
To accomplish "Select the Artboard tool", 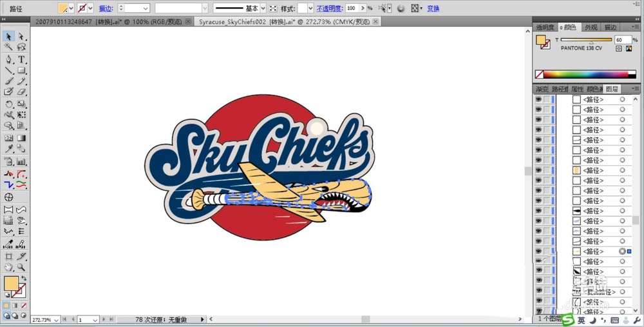I will coord(8,257).
